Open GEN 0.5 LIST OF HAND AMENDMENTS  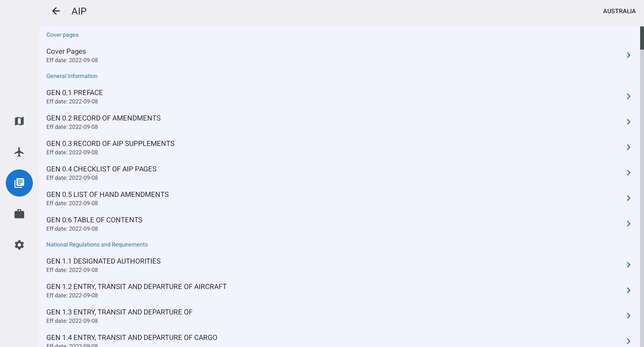[x=339, y=198]
